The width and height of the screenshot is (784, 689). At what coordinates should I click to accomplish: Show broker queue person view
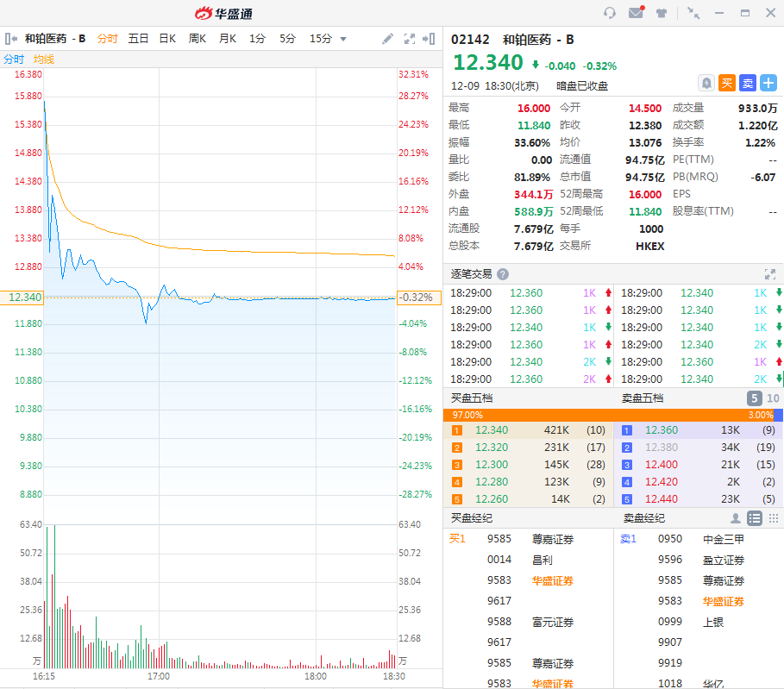click(736, 518)
